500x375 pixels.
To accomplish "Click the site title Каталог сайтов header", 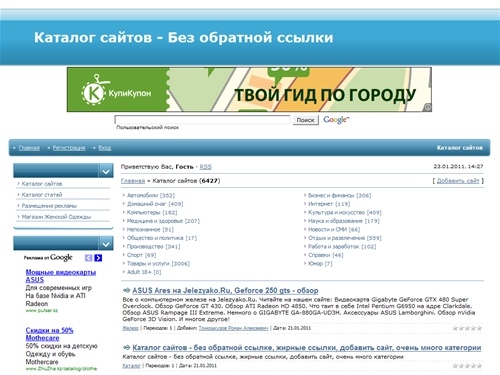I will pos(184,37).
